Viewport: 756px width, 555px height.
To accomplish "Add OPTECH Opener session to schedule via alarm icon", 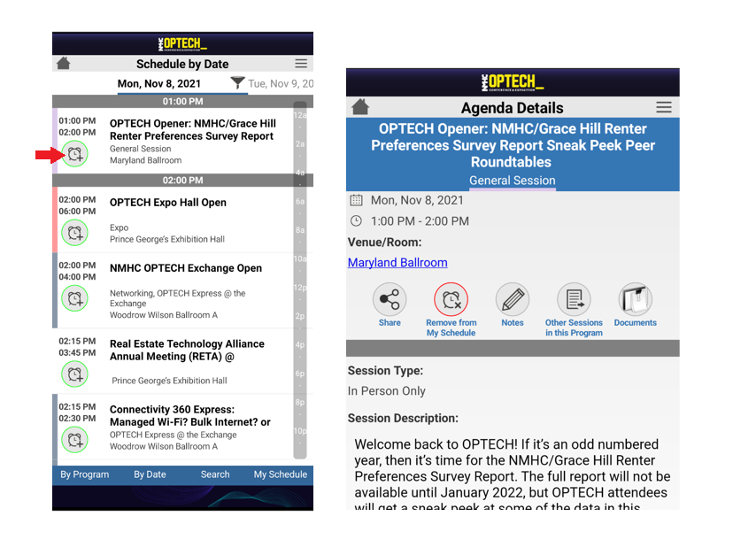I will pos(74,154).
